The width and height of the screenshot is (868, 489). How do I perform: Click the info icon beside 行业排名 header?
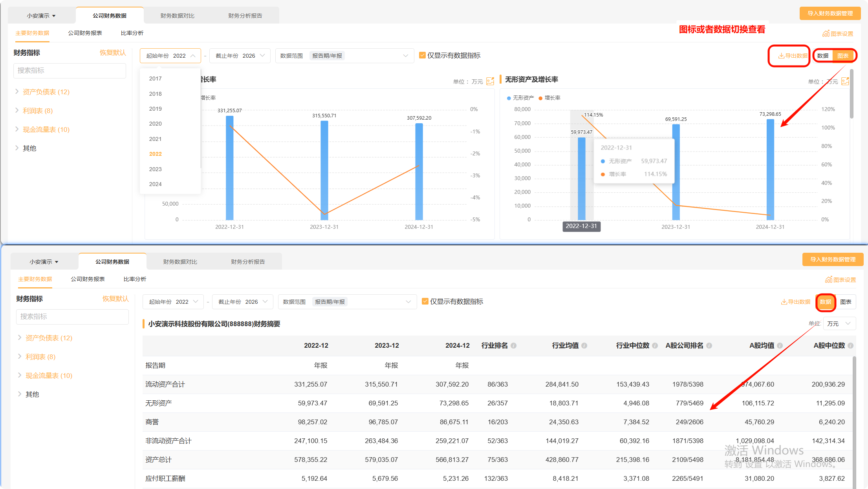point(513,346)
